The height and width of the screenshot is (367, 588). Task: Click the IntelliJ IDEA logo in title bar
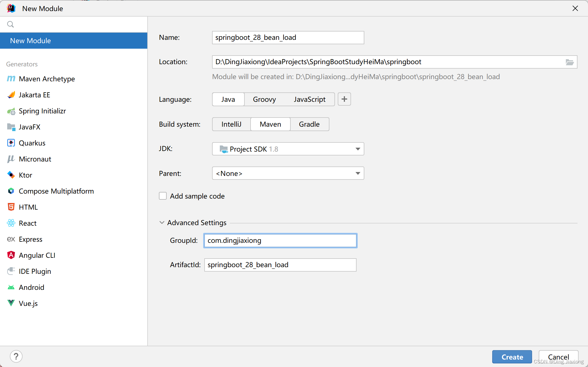[11, 8]
